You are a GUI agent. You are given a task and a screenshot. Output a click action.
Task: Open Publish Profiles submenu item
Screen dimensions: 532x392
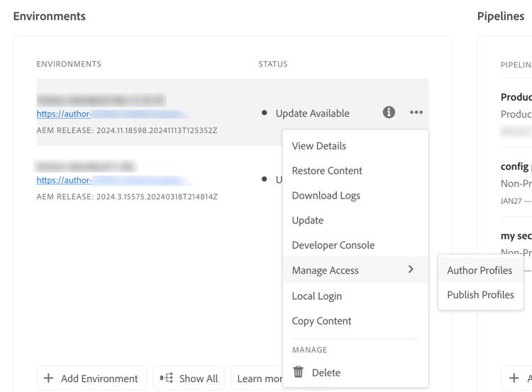pyautogui.click(x=481, y=295)
